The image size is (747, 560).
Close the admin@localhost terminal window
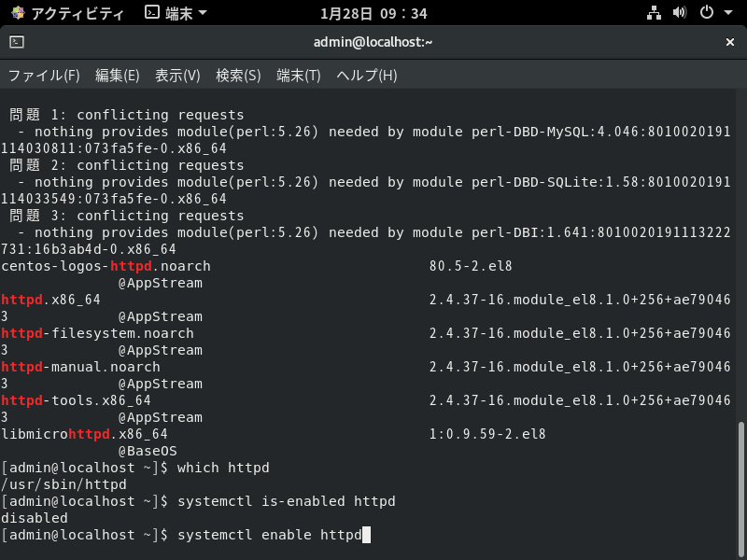pyautogui.click(x=730, y=42)
